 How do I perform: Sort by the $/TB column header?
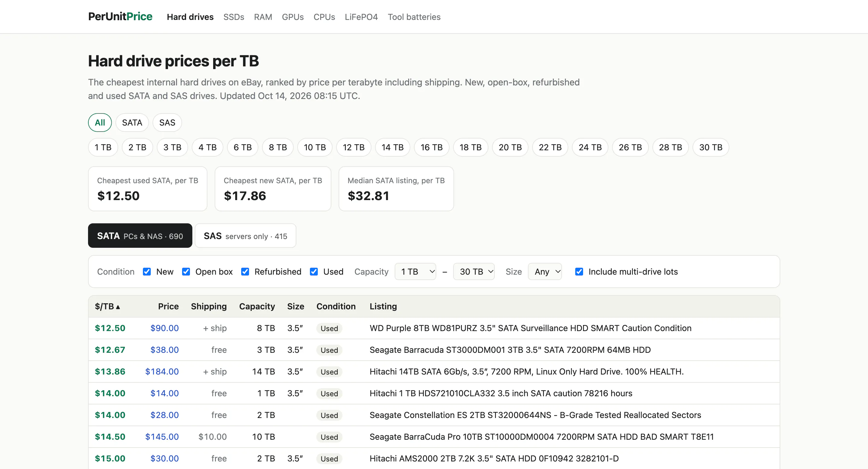coord(107,306)
